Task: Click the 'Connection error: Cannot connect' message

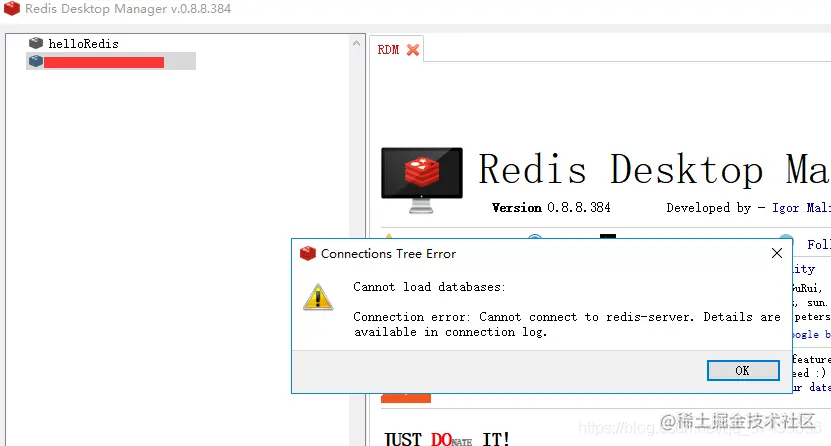Action: pos(567,324)
